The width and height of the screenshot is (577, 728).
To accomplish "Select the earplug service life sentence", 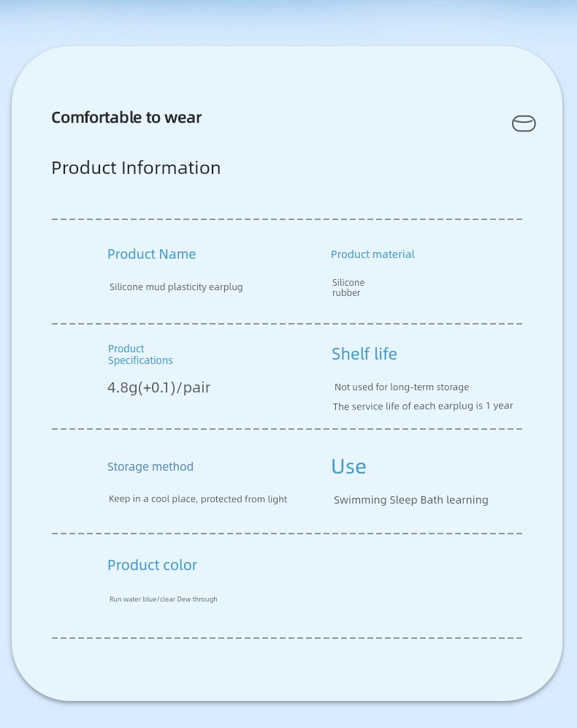I will tap(423, 406).
